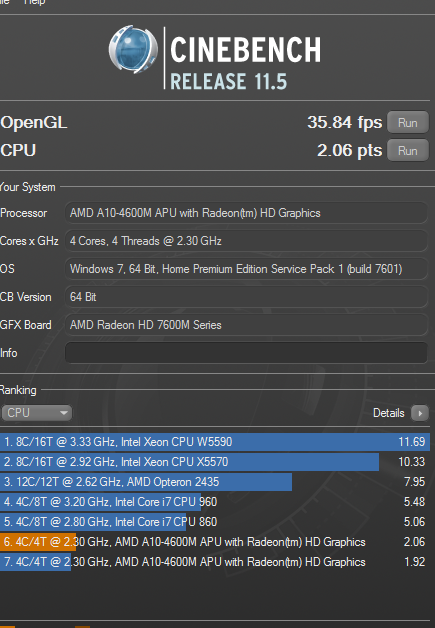Run the OpenGL benchmark
Image resolution: width=435 pixels, height=628 pixels.
408,123
